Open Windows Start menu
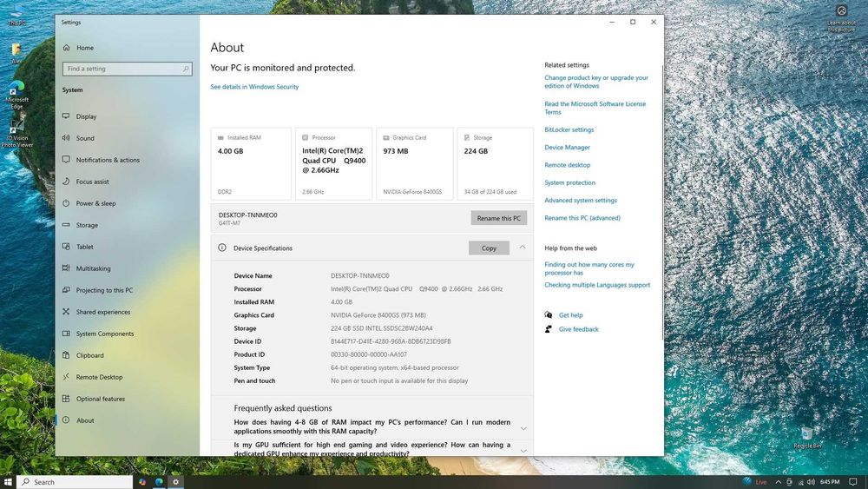The image size is (868, 489). (x=8, y=482)
